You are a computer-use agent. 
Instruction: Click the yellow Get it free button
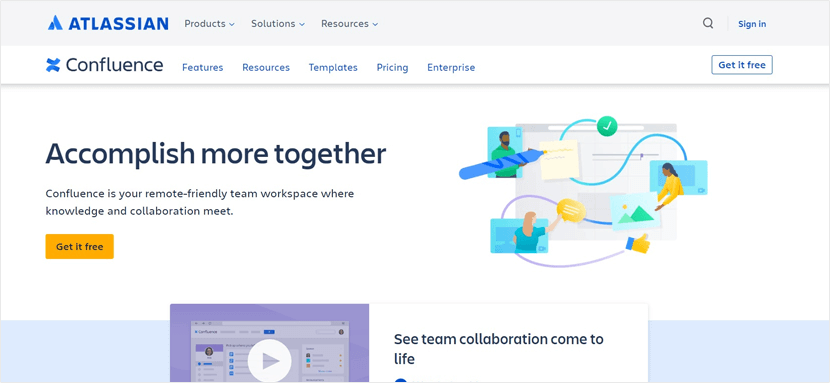(79, 247)
